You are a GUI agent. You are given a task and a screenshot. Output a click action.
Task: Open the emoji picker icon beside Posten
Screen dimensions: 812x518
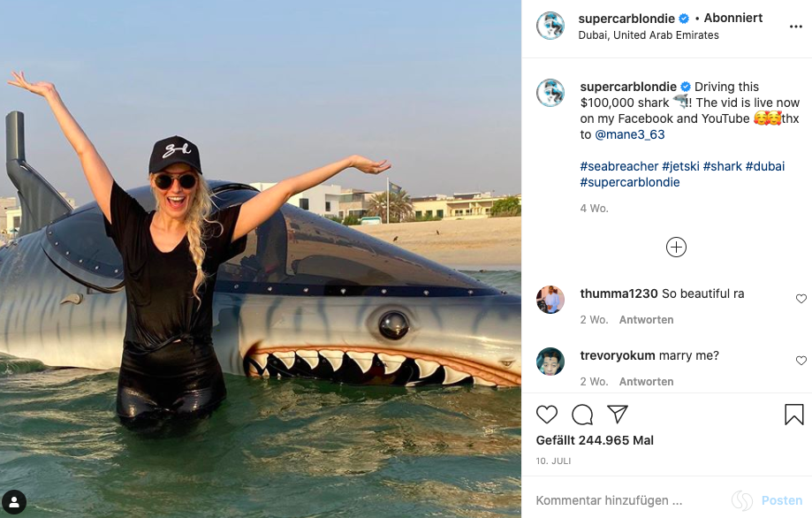click(x=742, y=500)
